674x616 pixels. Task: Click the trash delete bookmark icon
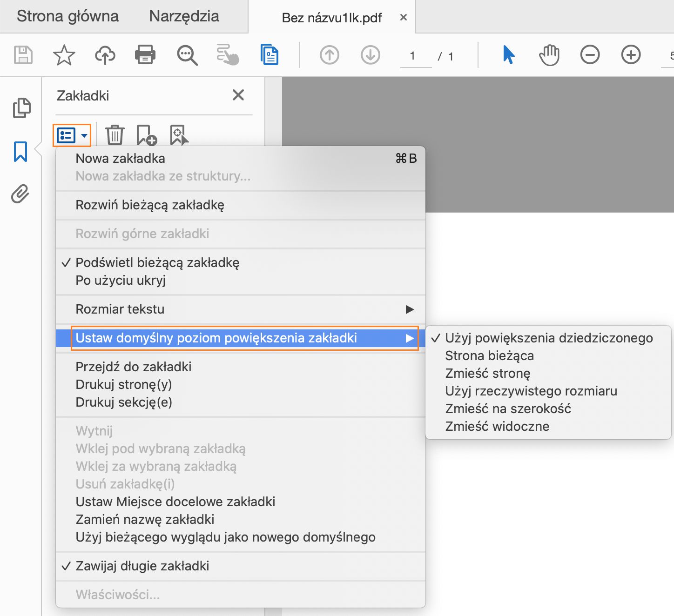pyautogui.click(x=115, y=135)
